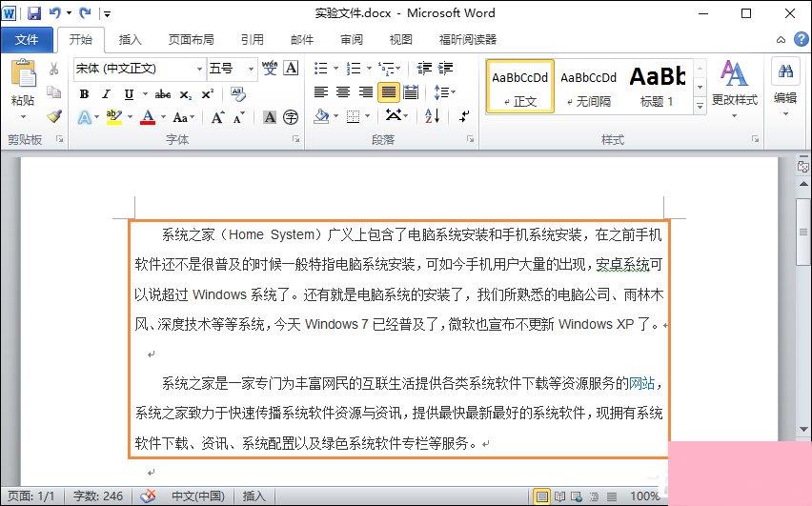Switch to the 插入 tab
The width and height of the screenshot is (812, 506).
(130, 40)
